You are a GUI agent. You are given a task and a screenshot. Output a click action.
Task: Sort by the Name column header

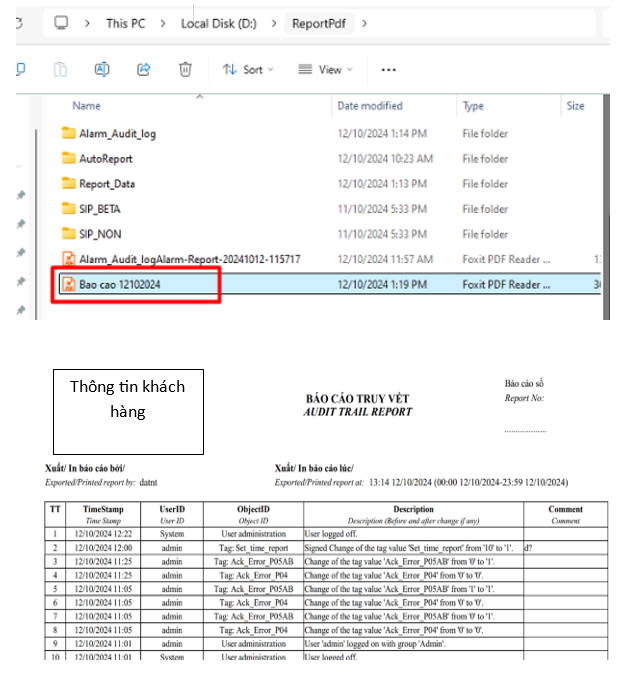(x=87, y=106)
